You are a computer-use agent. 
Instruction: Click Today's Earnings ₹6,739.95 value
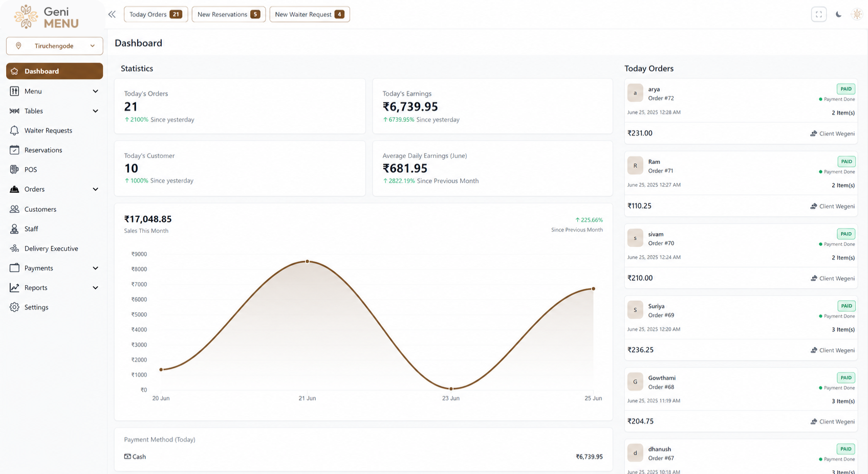click(x=410, y=106)
